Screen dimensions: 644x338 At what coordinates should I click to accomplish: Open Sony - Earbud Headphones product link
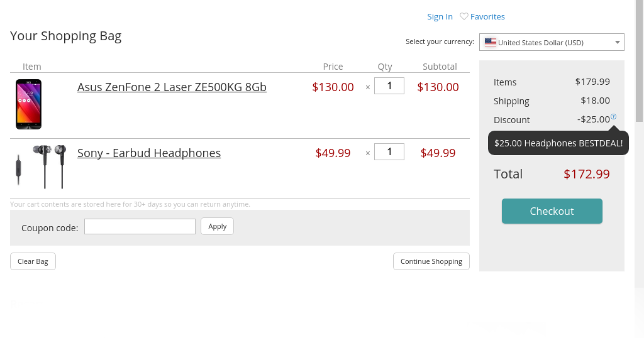pos(149,153)
